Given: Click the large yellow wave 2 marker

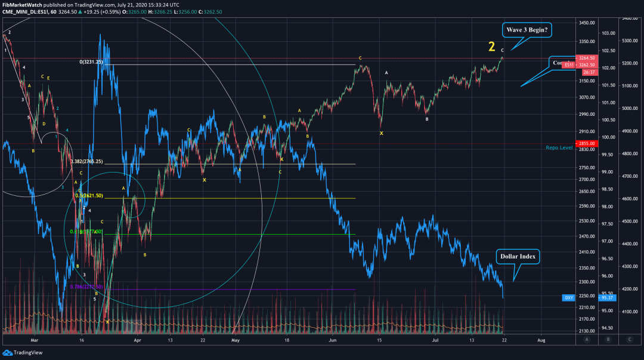Looking at the screenshot, I should pyautogui.click(x=491, y=46).
